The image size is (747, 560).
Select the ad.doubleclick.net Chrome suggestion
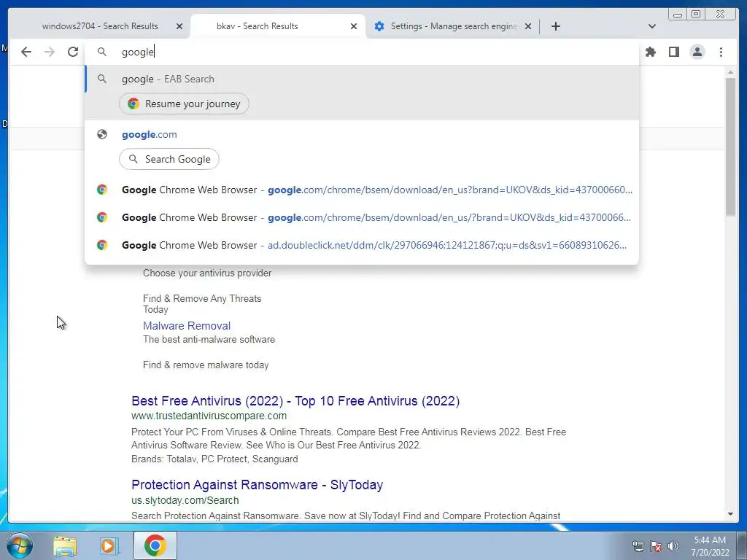pyautogui.click(x=362, y=245)
